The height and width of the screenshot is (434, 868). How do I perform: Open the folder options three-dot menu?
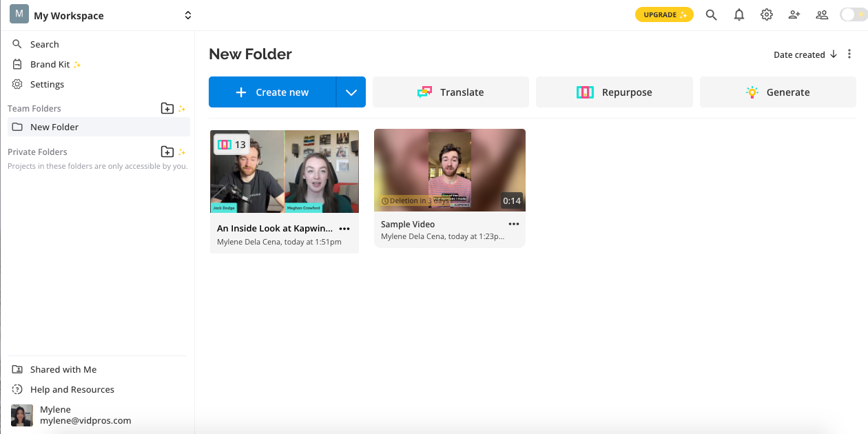click(849, 54)
